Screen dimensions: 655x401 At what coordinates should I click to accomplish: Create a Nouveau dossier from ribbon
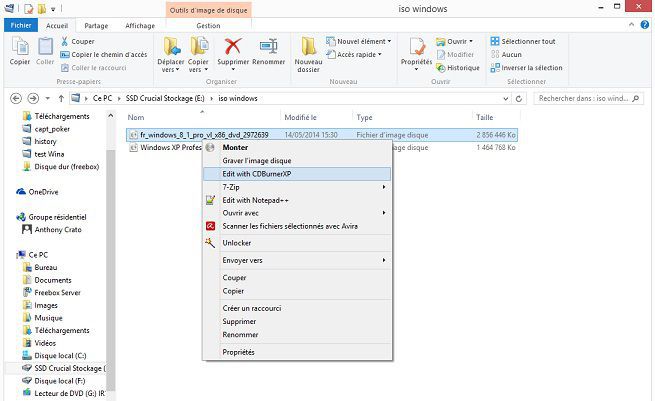coord(308,54)
